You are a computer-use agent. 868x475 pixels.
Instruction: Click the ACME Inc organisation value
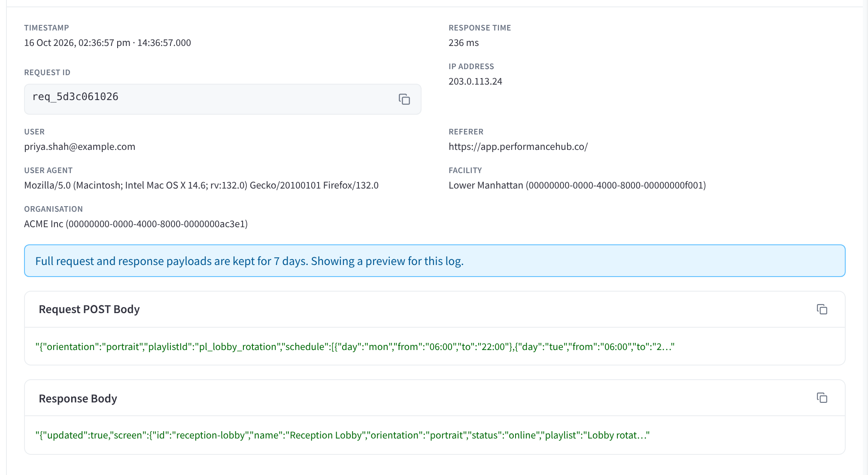point(136,224)
